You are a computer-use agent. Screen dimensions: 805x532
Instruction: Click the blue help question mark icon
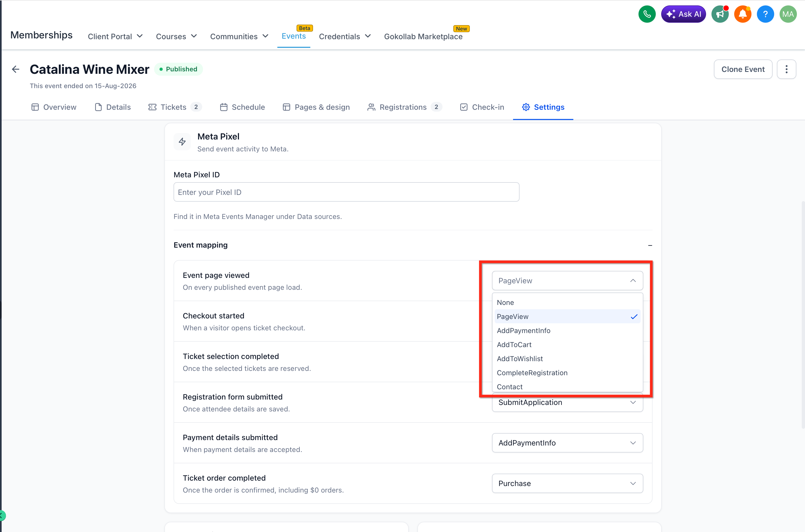(765, 14)
